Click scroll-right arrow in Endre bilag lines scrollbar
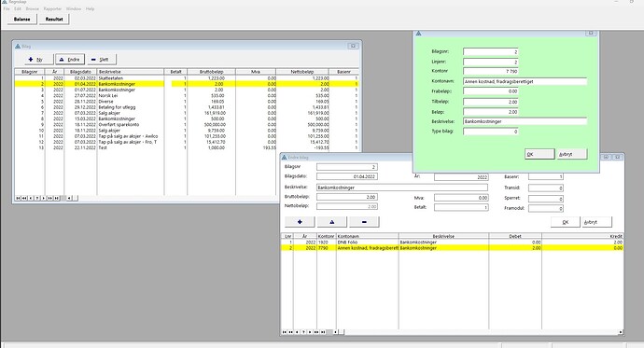644x348 pixels. click(x=621, y=332)
